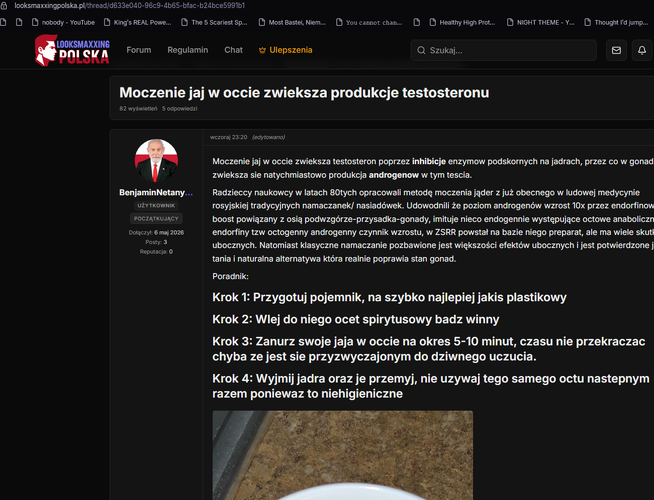Click the '82 wyświetleń' view count

pyautogui.click(x=138, y=108)
